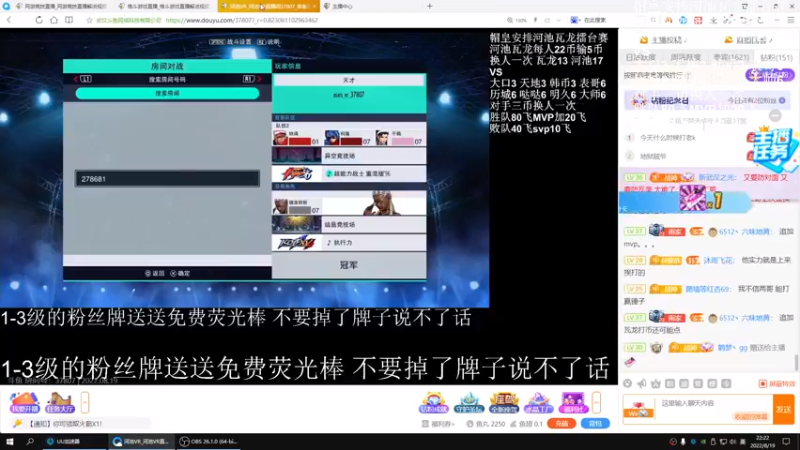Open the 我要开播 start streaming icon
The width and height of the screenshot is (800, 450).
24,403
